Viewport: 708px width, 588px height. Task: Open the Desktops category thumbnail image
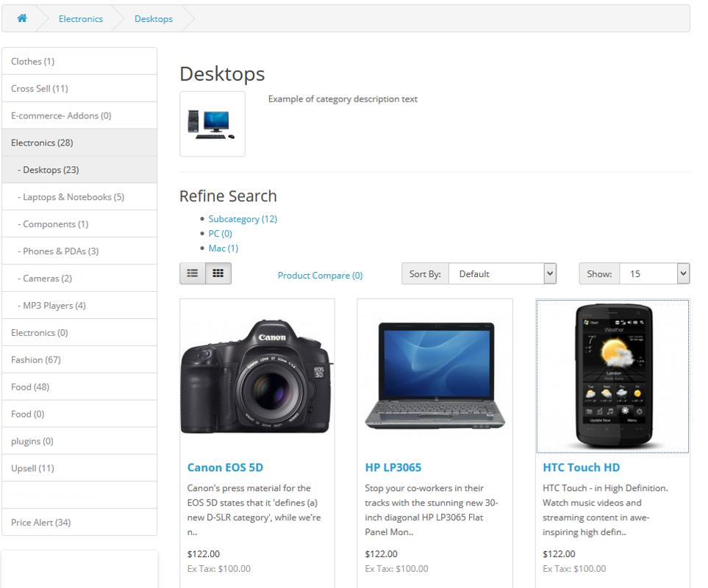click(x=212, y=124)
